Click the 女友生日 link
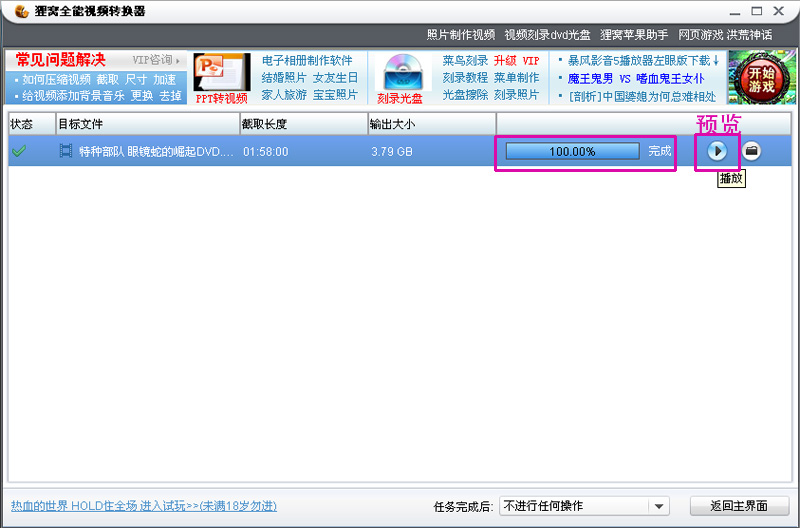Viewport: 800px width, 528px height. point(335,78)
